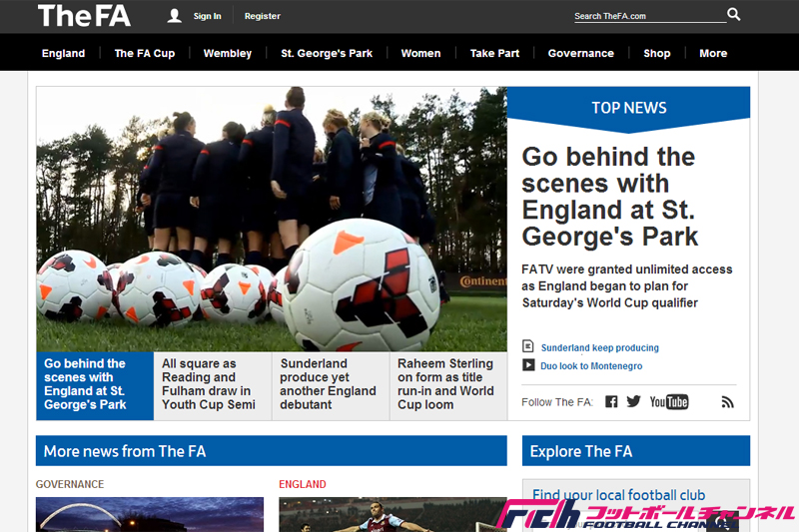Open The FA Twitter icon
This screenshot has width=799, height=532.
[633, 401]
